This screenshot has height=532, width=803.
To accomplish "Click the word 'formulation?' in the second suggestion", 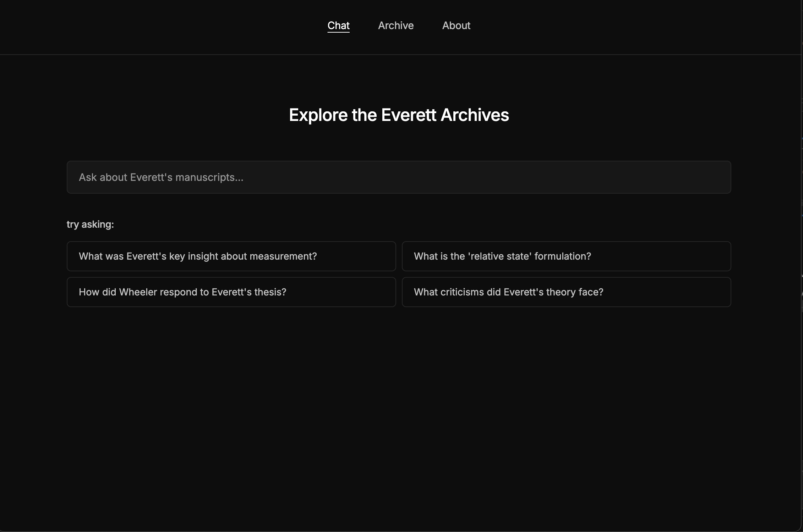I will click(562, 256).
